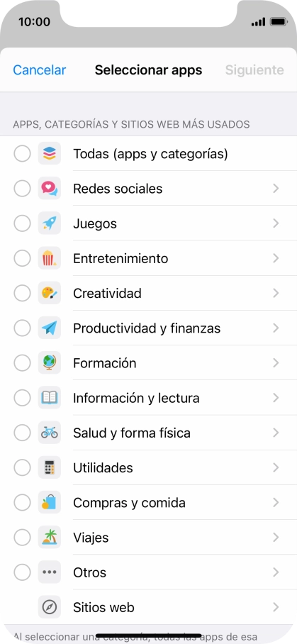Check the Utilidades selection circle

coord(22,468)
